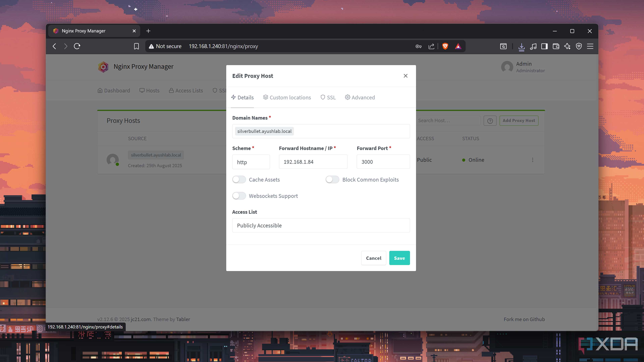Open the Custom locations tab

[x=287, y=97]
